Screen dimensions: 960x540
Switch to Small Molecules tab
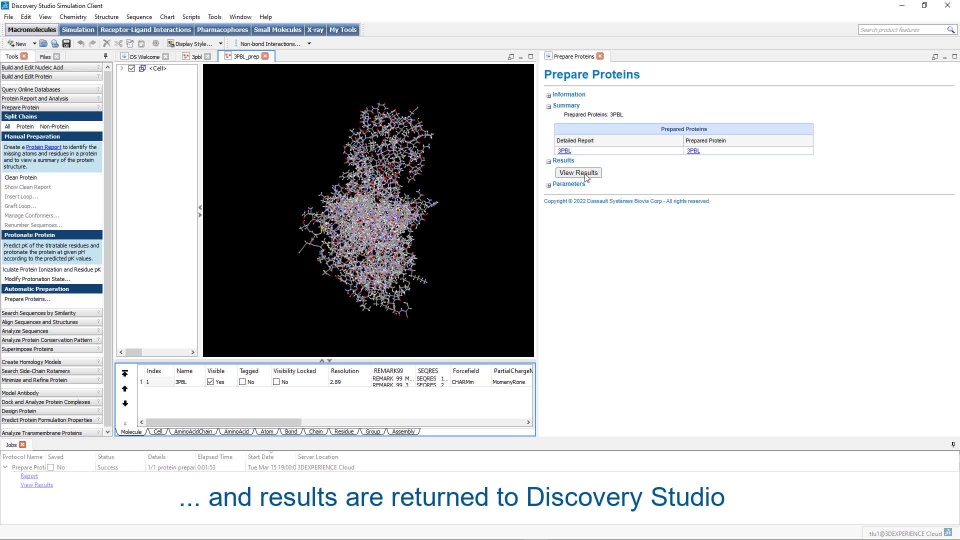277,29
